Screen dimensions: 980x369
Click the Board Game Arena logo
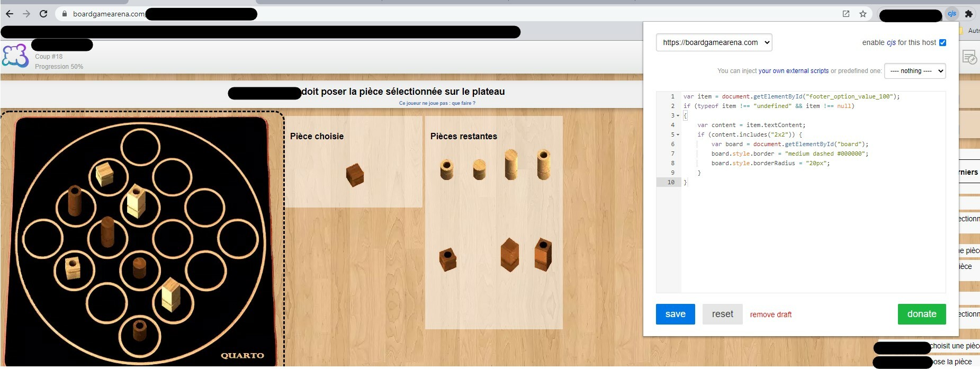click(15, 56)
